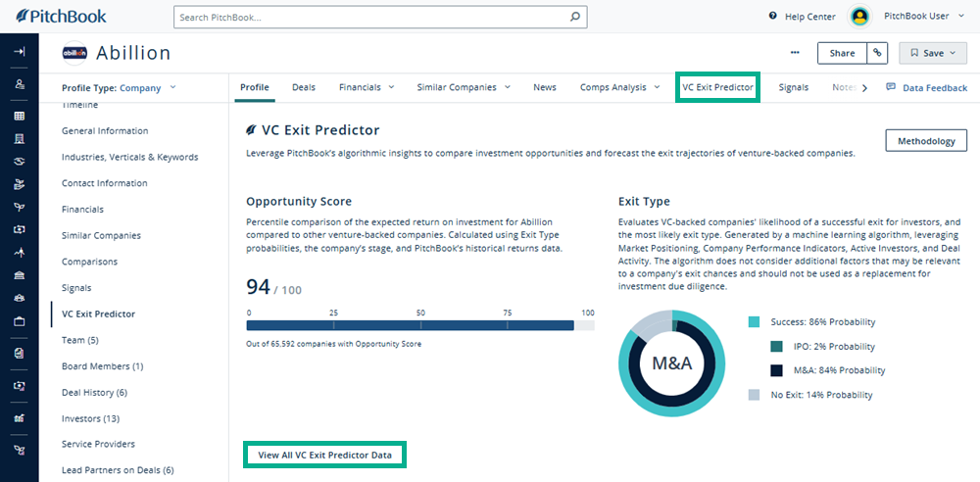Click the search magnifier icon
980x482 pixels.
coord(575,18)
